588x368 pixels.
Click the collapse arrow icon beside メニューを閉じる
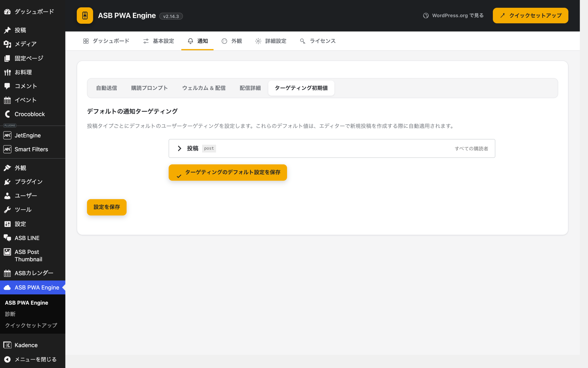tap(7, 359)
